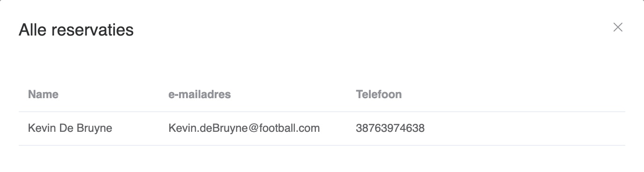Click empty header space right of Telefoon
Screen dimensions: 644x172
pos(513,94)
